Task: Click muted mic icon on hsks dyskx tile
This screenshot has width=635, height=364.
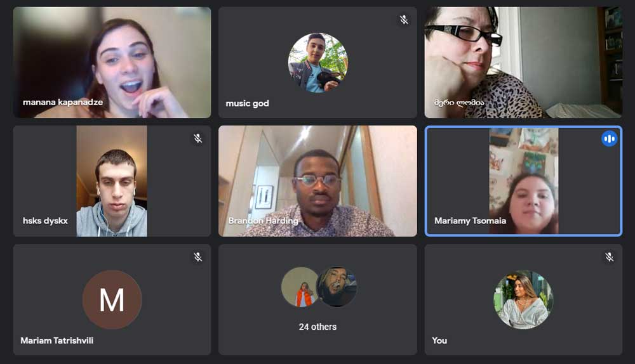Action: tap(197, 138)
